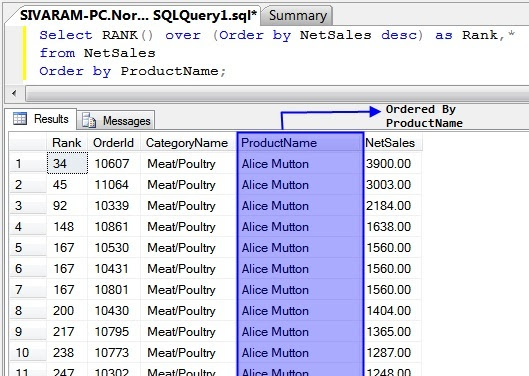Click OrderId cell 10339

pyautogui.click(x=114, y=206)
